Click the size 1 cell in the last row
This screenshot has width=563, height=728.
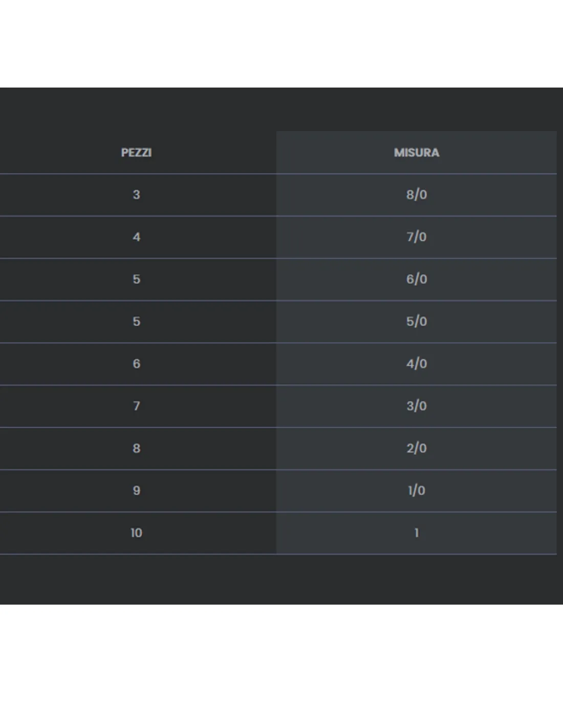tap(416, 533)
